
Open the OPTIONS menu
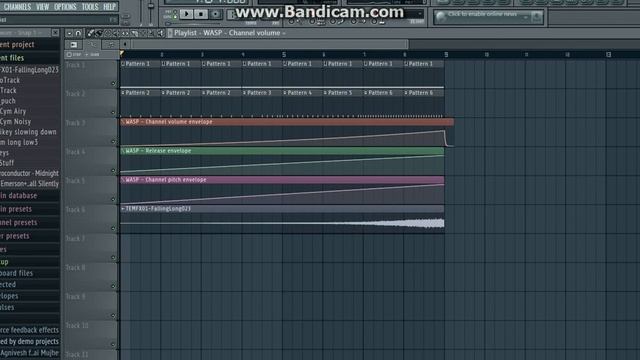65,7
